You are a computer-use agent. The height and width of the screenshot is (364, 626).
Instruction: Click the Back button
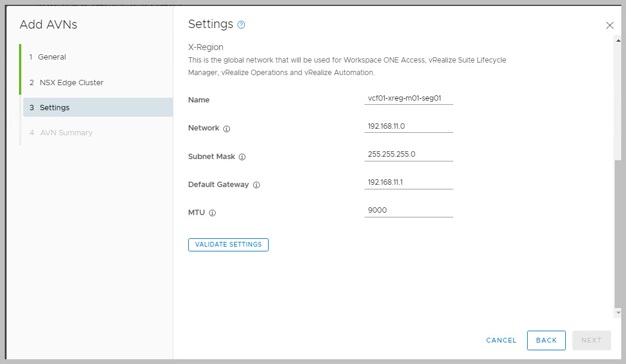[x=546, y=340]
